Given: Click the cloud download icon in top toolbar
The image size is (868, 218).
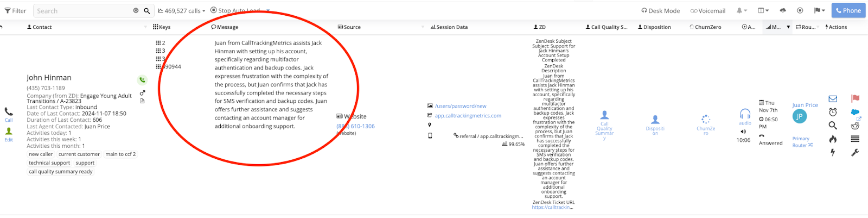Looking at the screenshot, I should point(782,10).
